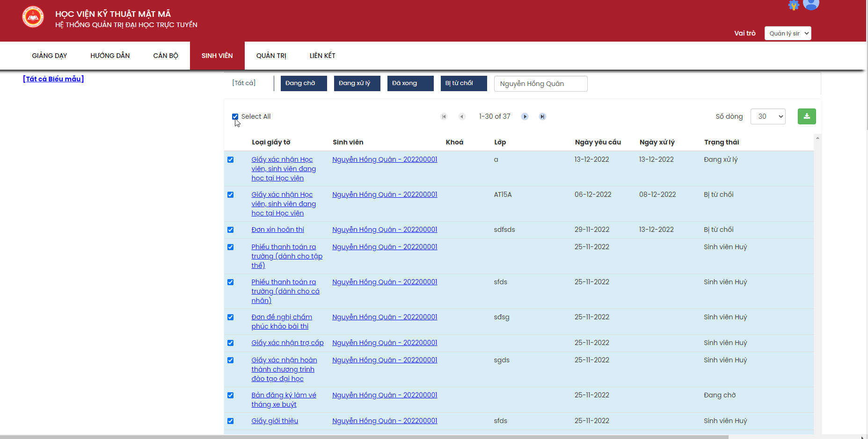The height and width of the screenshot is (439, 868).
Task: Show all with [Tất cả] filter
Action: 244,83
